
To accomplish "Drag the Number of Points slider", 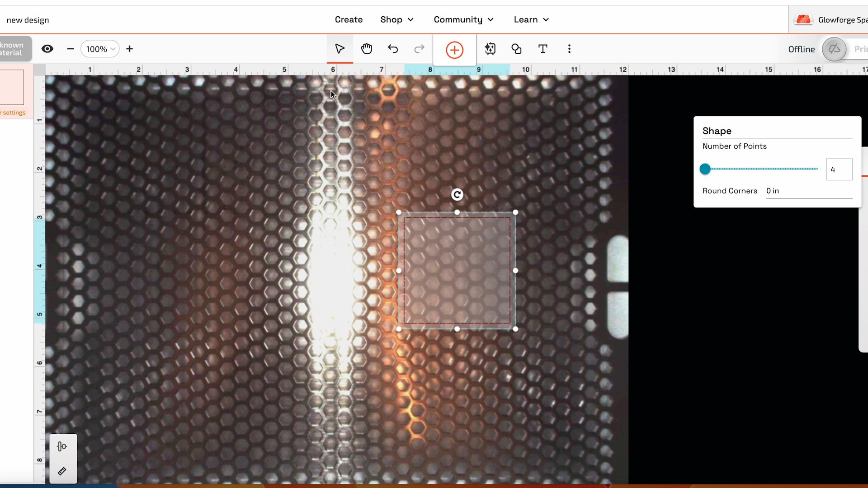I will [x=706, y=169].
